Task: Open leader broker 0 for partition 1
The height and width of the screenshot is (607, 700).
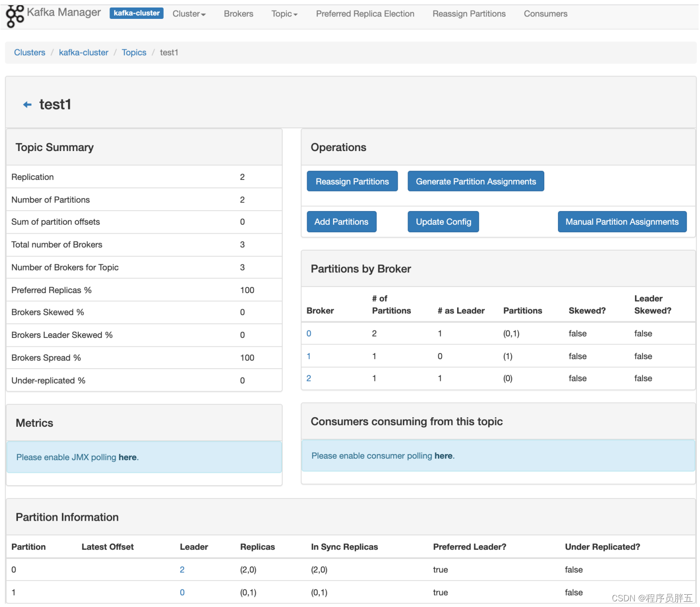Action: coord(182,592)
